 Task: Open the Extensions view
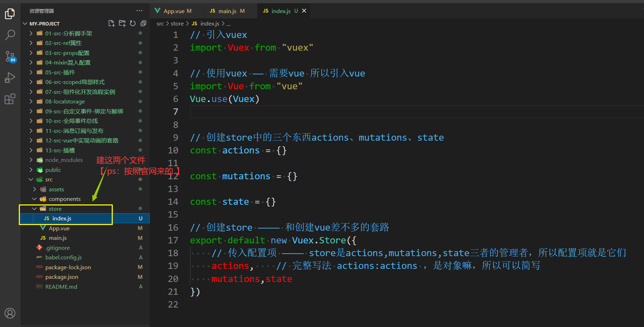[10, 99]
